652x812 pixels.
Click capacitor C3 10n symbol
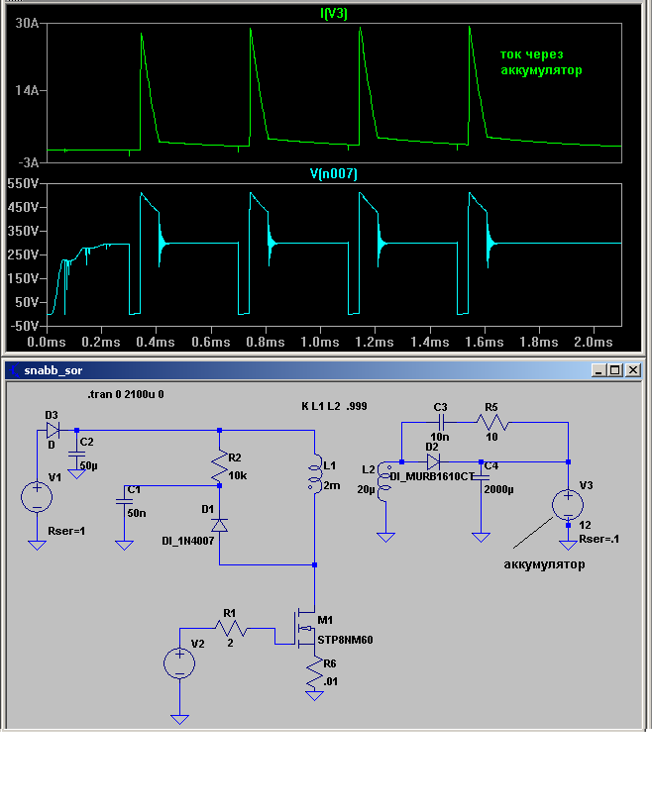(x=441, y=422)
